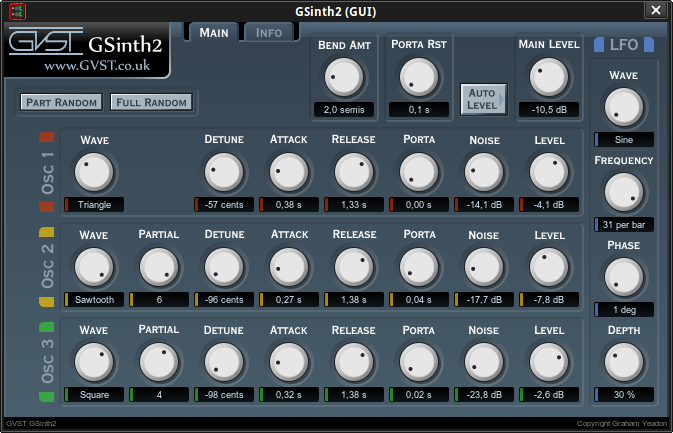Click the OSC 1 Level knob
This screenshot has height=433, width=673.
[549, 172]
